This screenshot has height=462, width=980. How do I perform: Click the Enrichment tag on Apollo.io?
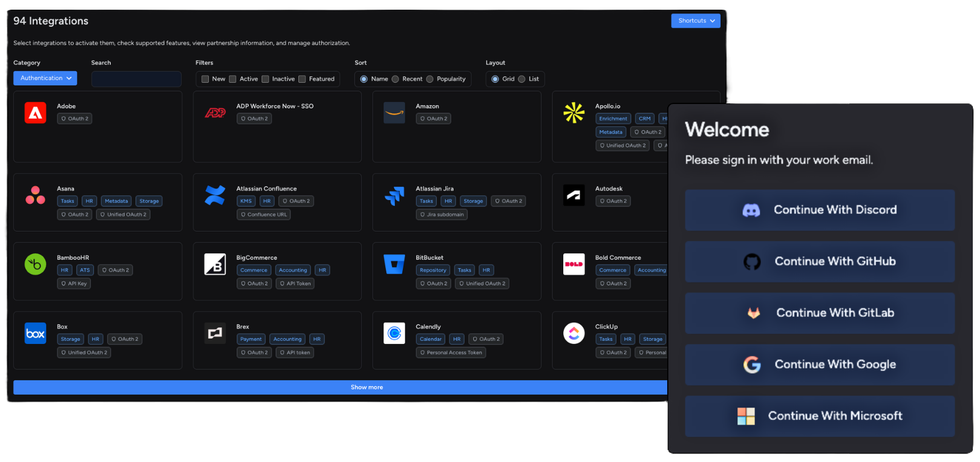point(613,119)
